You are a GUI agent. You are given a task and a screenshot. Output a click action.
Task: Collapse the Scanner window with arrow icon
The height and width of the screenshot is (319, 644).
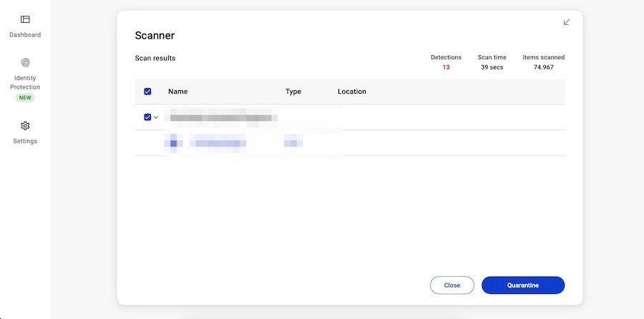pyautogui.click(x=567, y=22)
